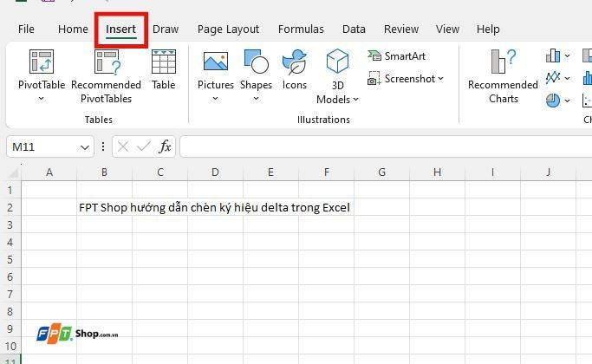This screenshot has width=592, height=364.
Task: Click the Name Box showing M11
Action: pyautogui.click(x=50, y=146)
